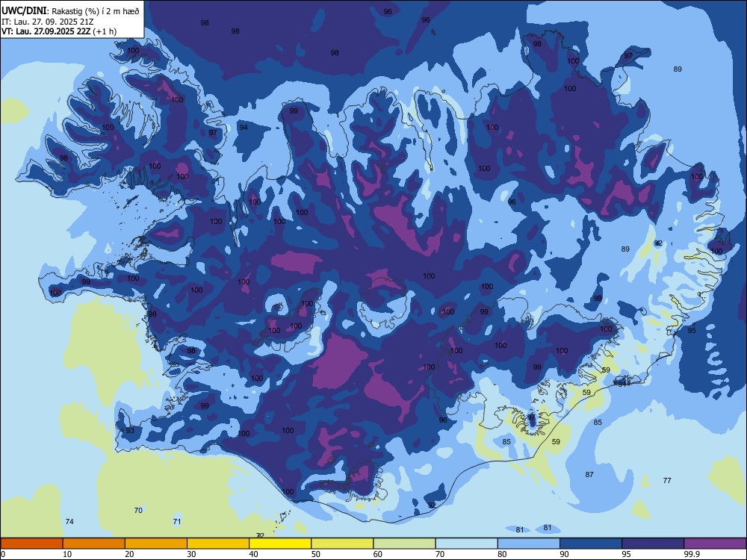Click the legend tick label '20'

[x=129, y=554]
